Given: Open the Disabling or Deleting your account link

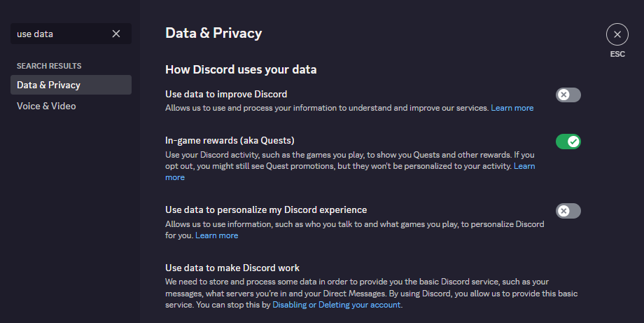Looking at the screenshot, I should coord(337,305).
